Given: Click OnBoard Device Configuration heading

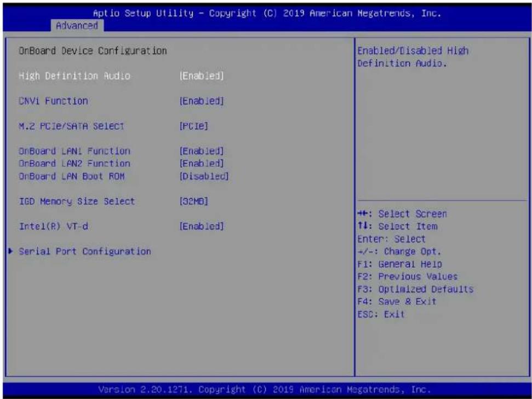Looking at the screenshot, I should [93, 51].
